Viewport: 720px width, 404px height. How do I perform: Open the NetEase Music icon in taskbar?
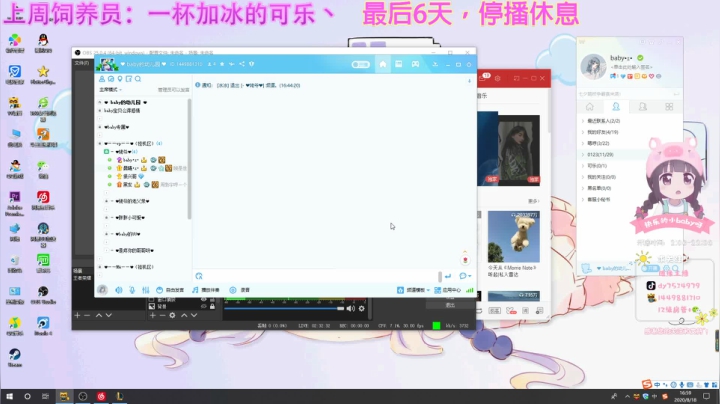(x=101, y=396)
